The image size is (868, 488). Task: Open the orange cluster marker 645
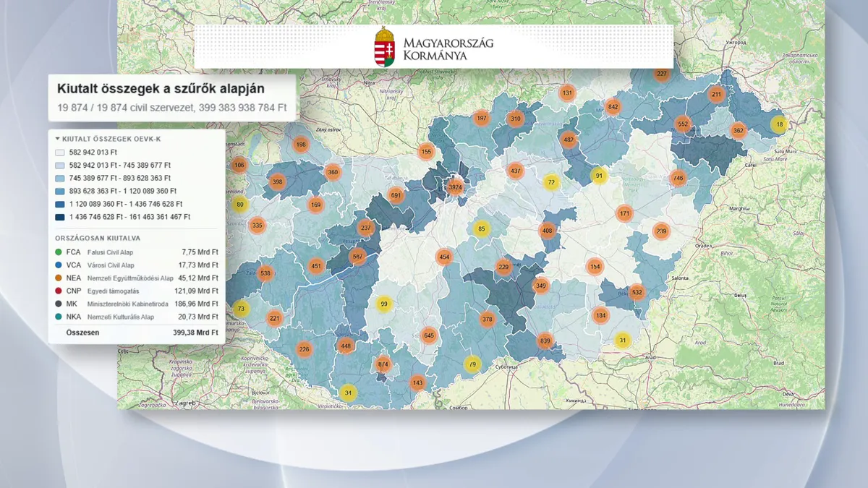pyautogui.click(x=429, y=335)
